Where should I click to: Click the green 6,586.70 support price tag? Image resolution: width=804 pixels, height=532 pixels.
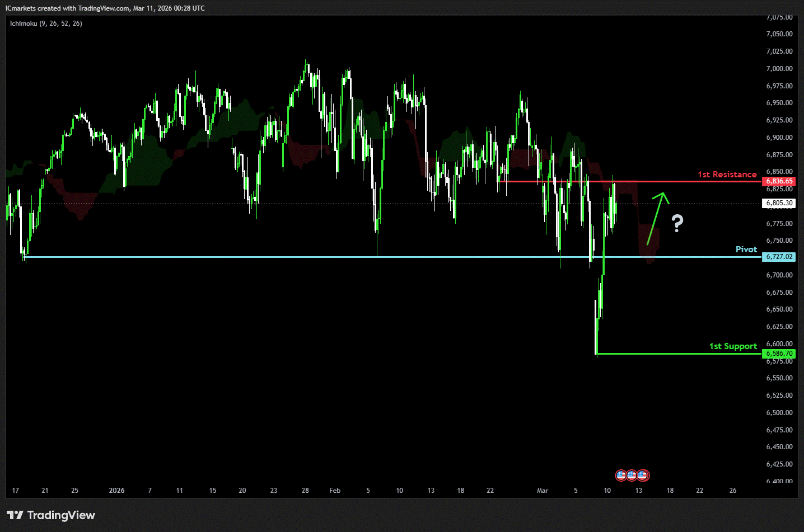tap(779, 354)
